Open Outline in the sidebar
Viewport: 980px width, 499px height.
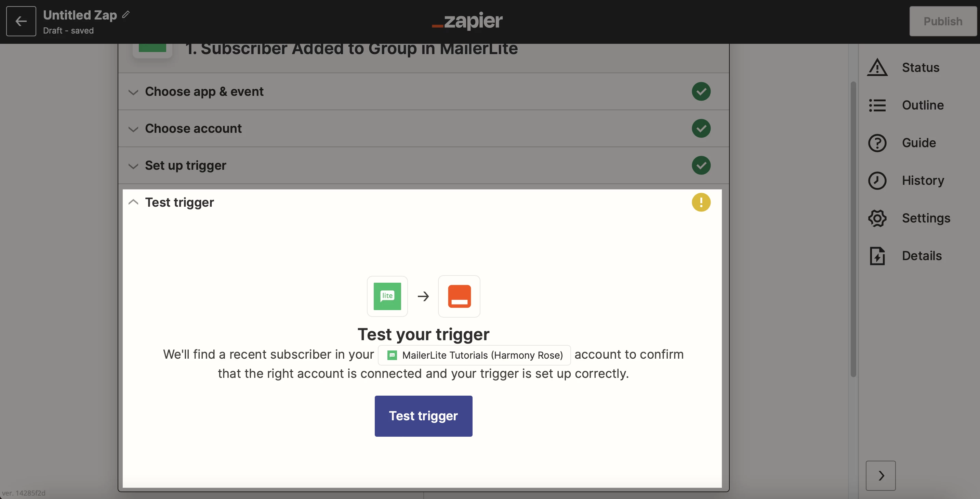923,105
